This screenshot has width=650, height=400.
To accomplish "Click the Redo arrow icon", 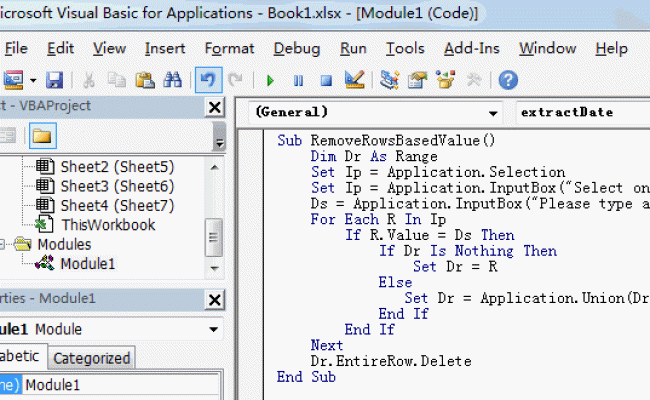I will click(235, 79).
